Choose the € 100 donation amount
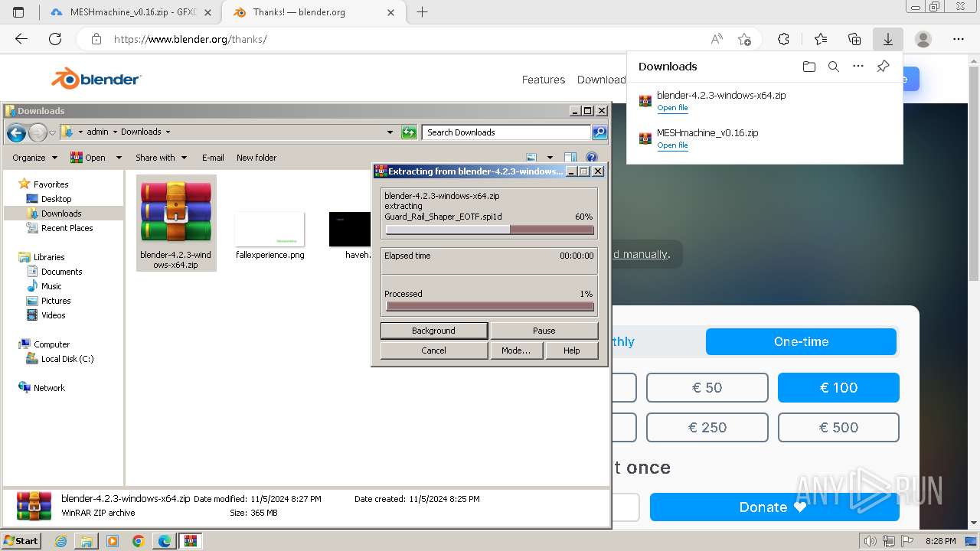Viewport: 980px width, 551px height. pos(838,388)
